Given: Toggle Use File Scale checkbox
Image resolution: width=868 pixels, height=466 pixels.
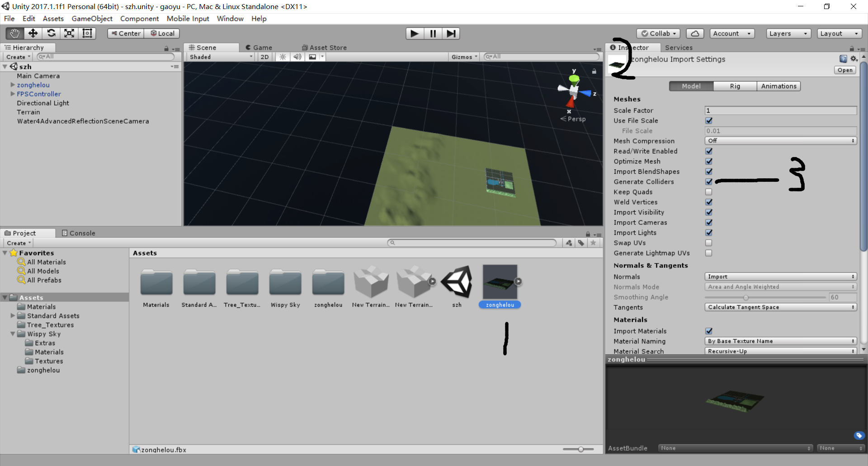Looking at the screenshot, I should pos(709,121).
